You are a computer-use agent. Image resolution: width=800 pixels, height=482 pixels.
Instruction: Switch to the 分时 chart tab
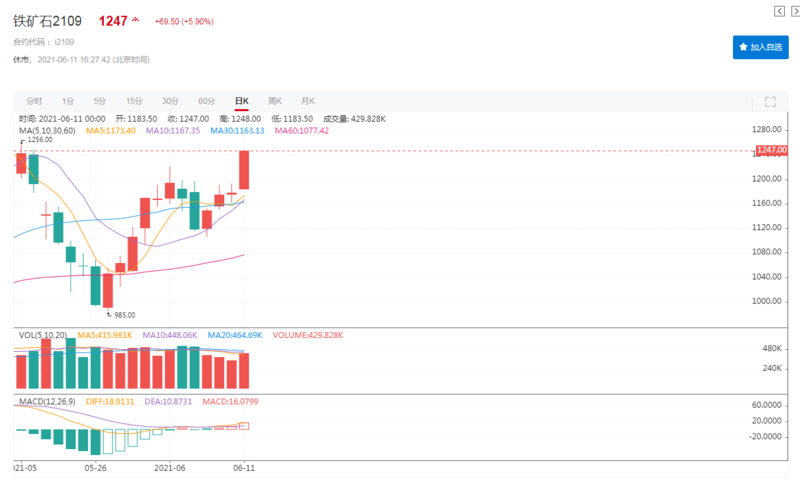[x=34, y=101]
